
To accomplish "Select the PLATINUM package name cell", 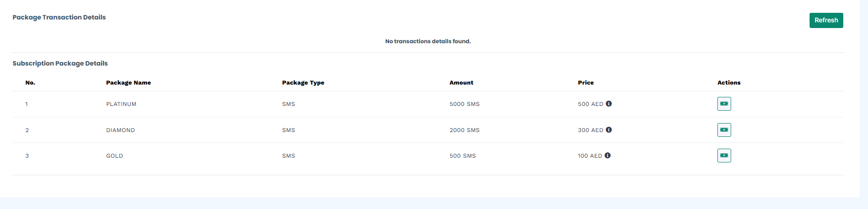I will [121, 104].
